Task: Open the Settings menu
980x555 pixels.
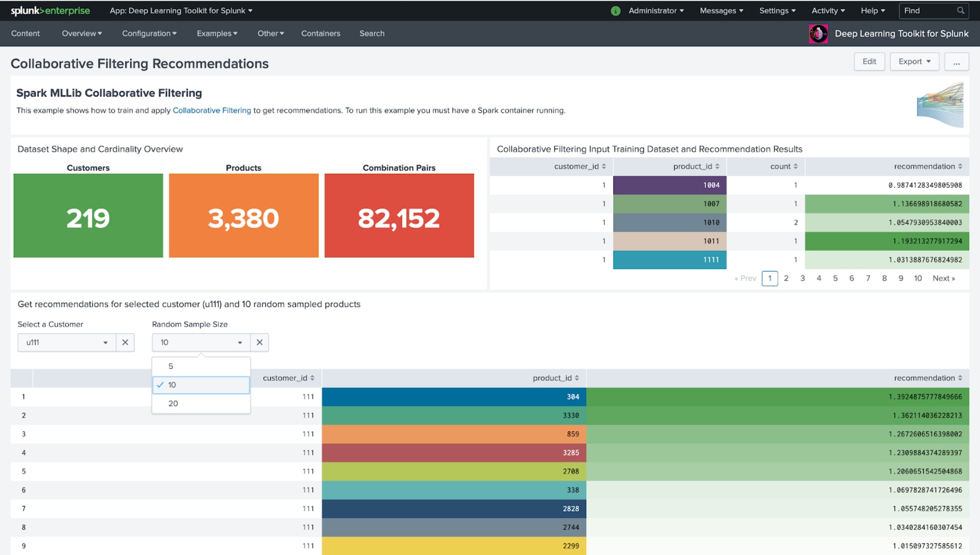Action: pos(777,10)
